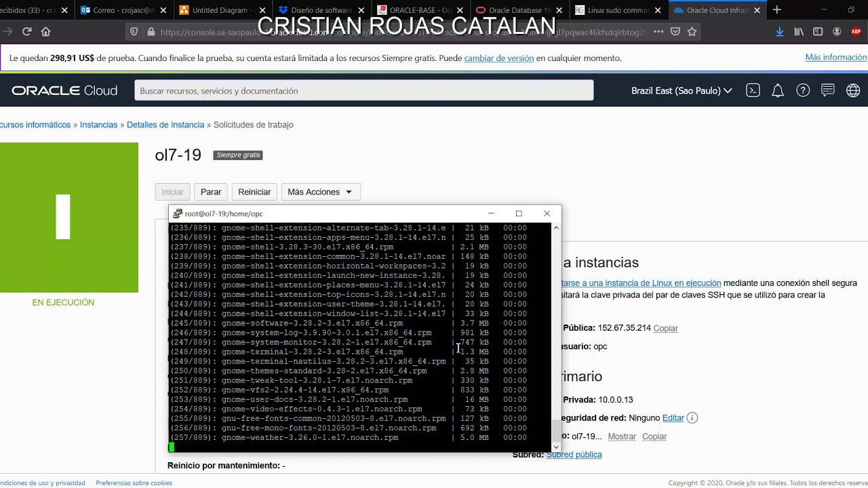Screen dimensions: 868x488
Task: Go to Firefox home page
Action: [46, 32]
